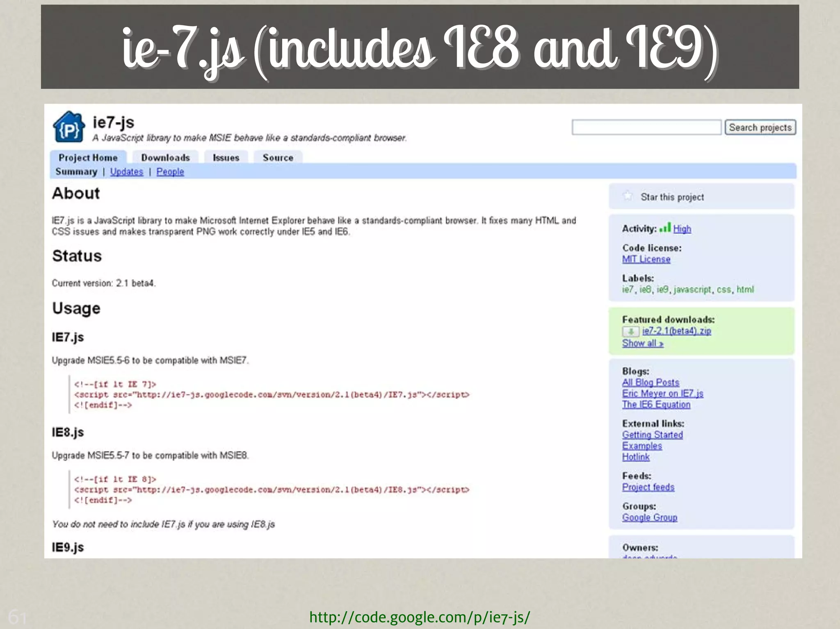Click the 'Current version: 2.1 beta4.' text

click(x=104, y=283)
